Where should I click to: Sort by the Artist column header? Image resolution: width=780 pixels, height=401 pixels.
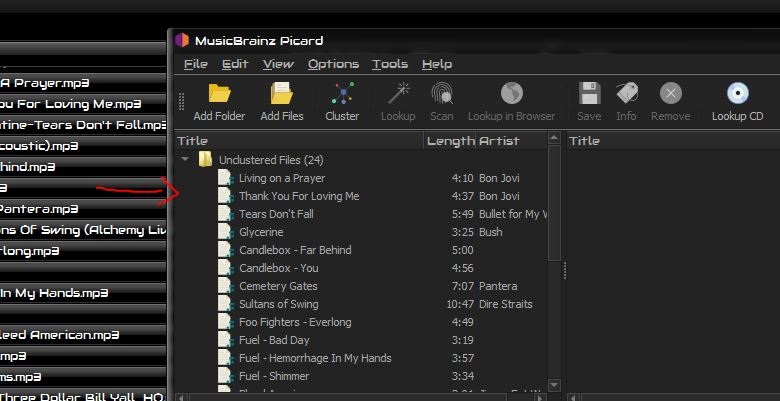coord(498,141)
